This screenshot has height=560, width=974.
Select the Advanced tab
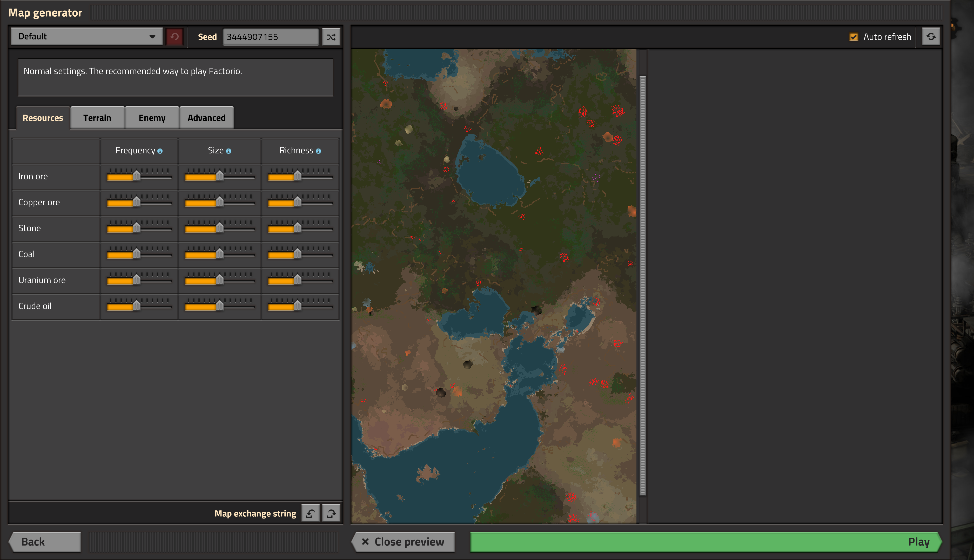(x=207, y=118)
